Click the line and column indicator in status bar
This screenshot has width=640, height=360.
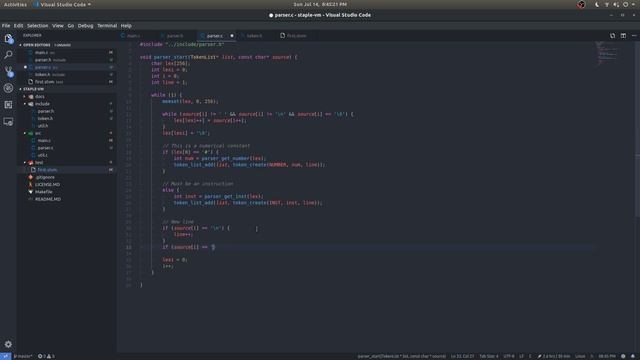click(462, 356)
